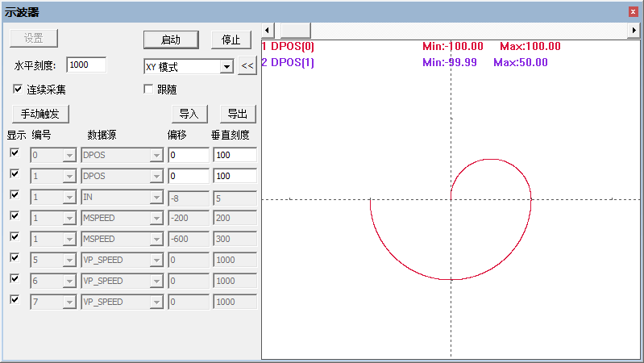The image size is (644, 363).
Task: Click the scroll left arrow above the plot
Action: click(268, 31)
